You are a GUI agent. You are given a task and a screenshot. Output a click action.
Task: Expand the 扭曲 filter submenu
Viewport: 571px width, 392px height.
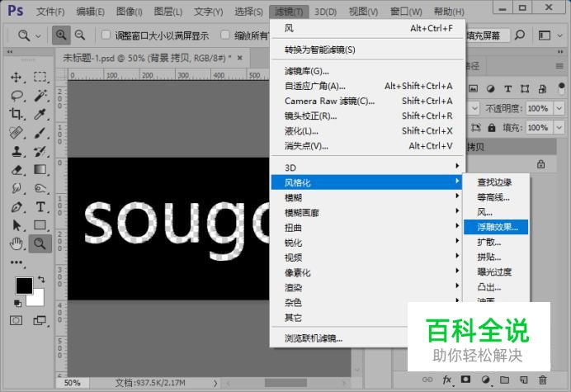coord(367,228)
